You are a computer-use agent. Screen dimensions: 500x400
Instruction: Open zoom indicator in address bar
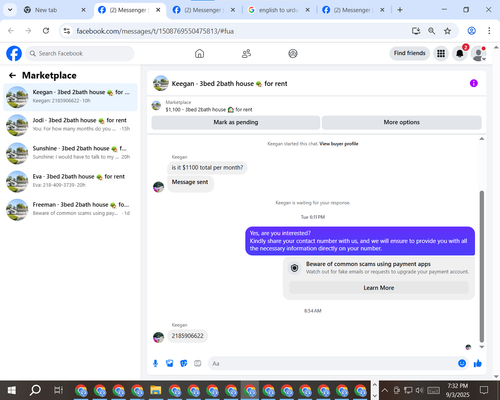pos(432,31)
